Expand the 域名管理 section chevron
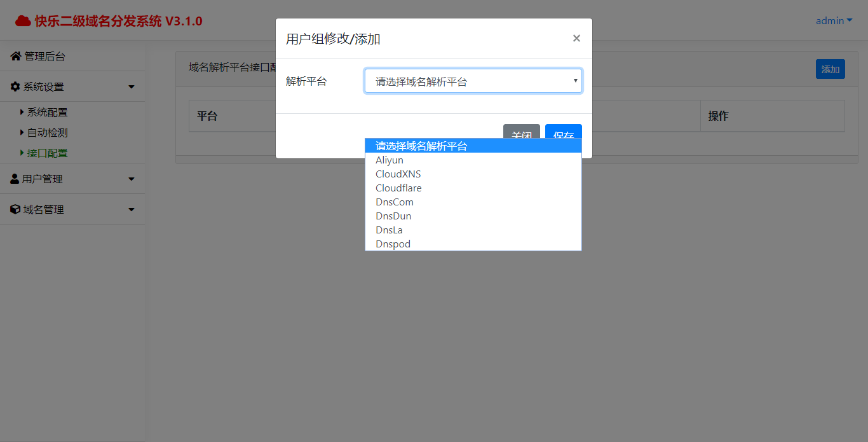This screenshot has width=868, height=442. click(132, 209)
